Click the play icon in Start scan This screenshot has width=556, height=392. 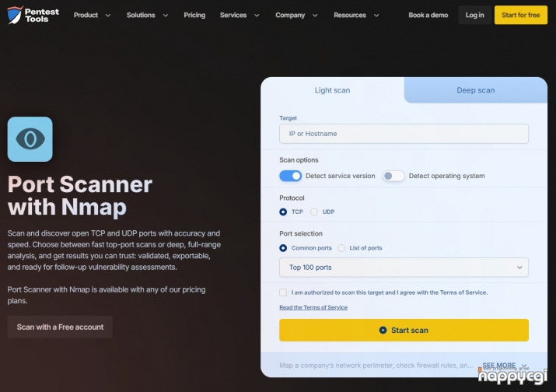pyautogui.click(x=383, y=331)
